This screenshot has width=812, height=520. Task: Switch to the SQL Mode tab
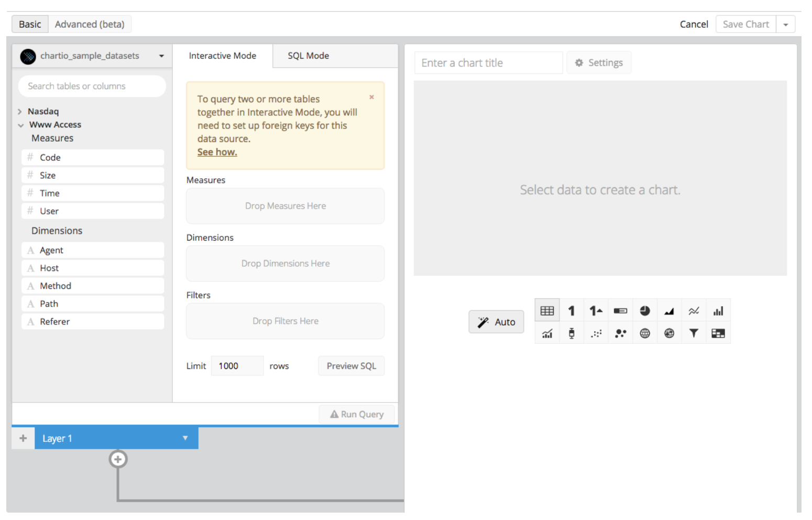point(308,56)
